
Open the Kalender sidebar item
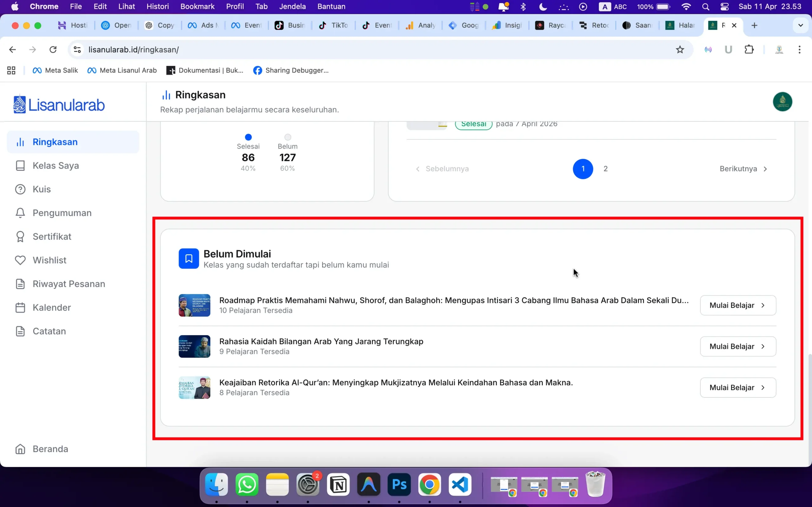tap(51, 307)
